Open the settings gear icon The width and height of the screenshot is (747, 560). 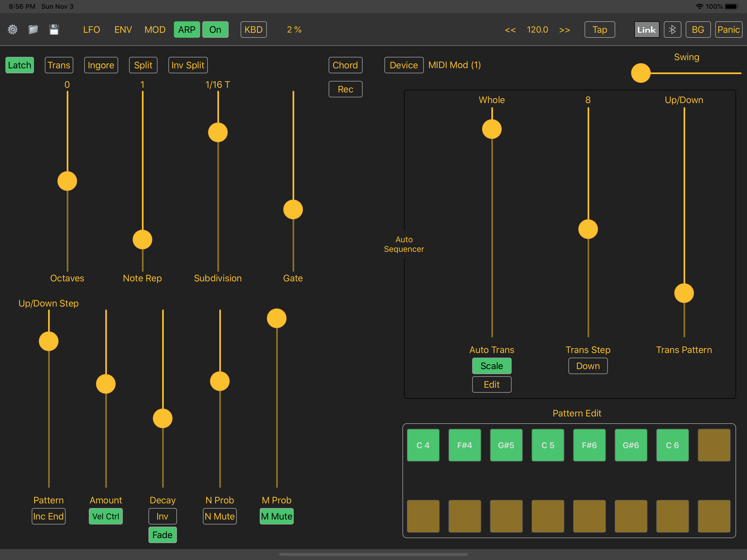tap(13, 30)
